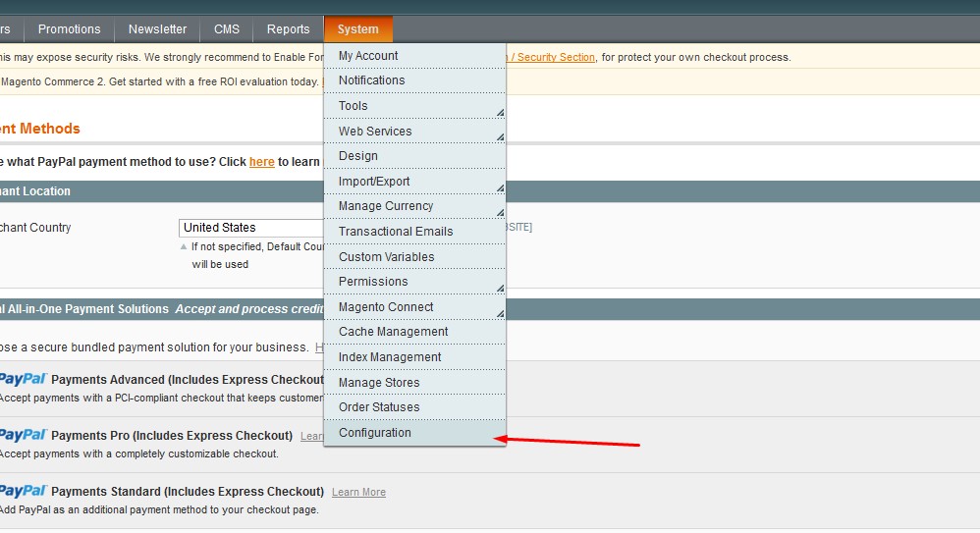Expand the Permissions submenu arrow
Viewport: 980px width, 533px height.
pos(500,287)
